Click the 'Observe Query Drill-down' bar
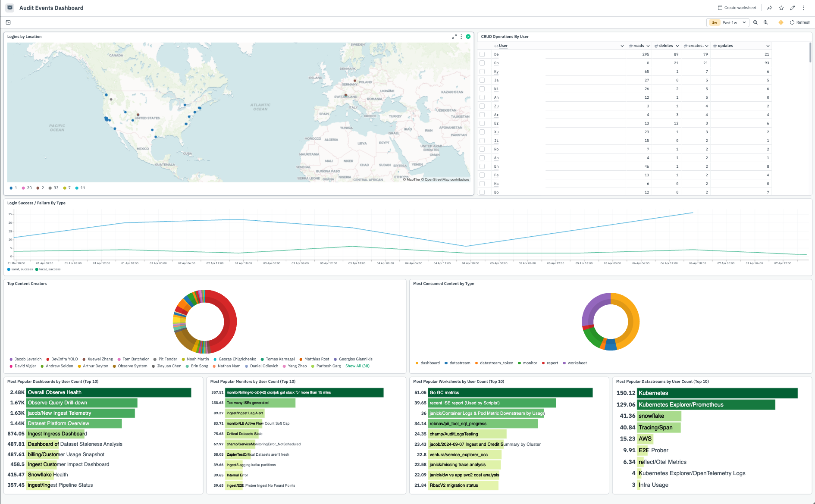Image resolution: width=815 pixels, height=504 pixels. 82,403
